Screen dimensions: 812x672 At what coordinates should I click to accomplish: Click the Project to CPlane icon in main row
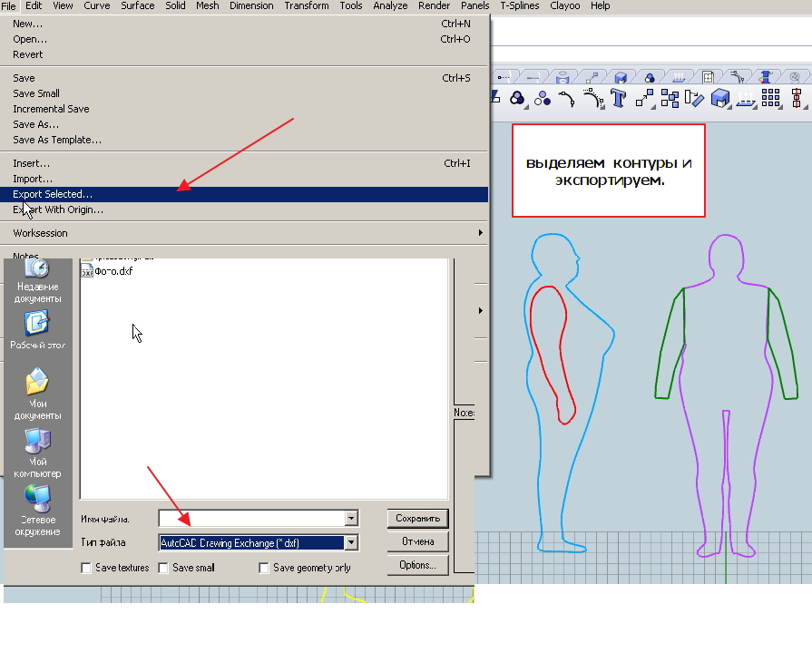coord(745,98)
